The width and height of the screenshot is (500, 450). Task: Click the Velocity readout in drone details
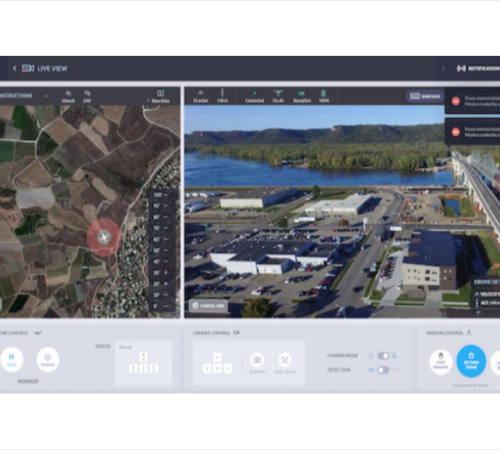pyautogui.click(x=487, y=294)
